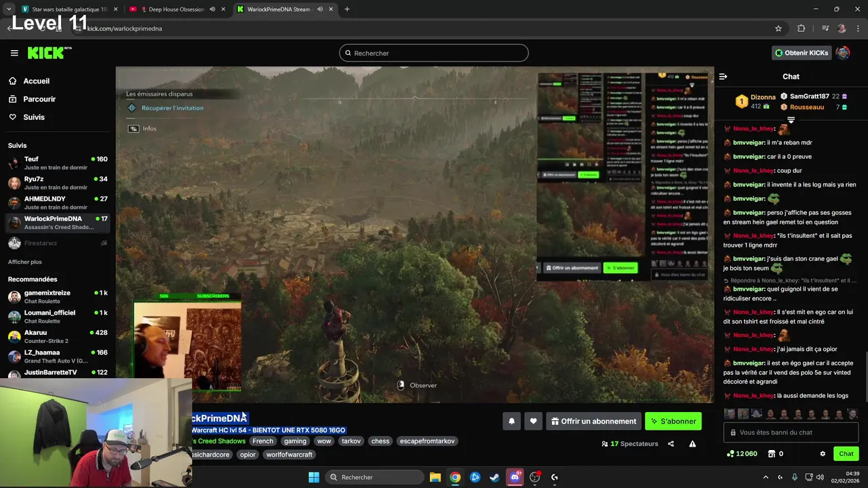
Task: Open Suivis in the sidebar
Action: [x=34, y=117]
